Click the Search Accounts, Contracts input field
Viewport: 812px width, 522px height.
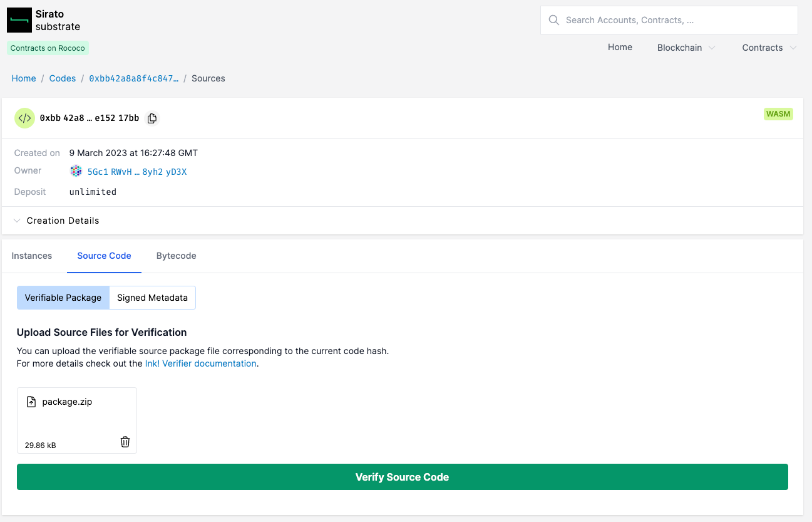[x=676, y=20]
